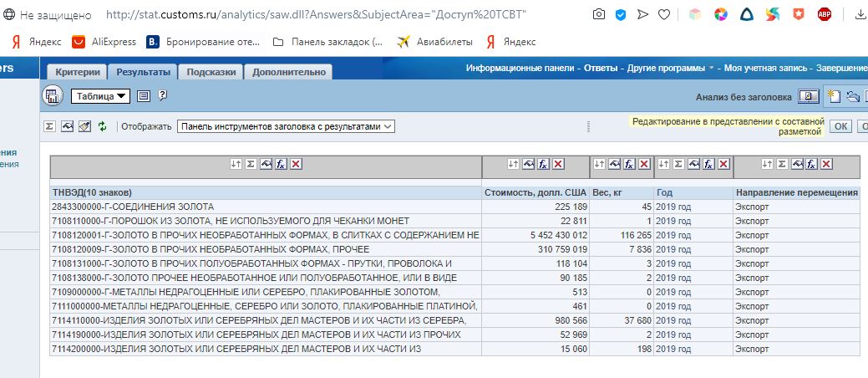The height and width of the screenshot is (378, 868).
Task: Open the Информационные панели link
Action: 520,68
